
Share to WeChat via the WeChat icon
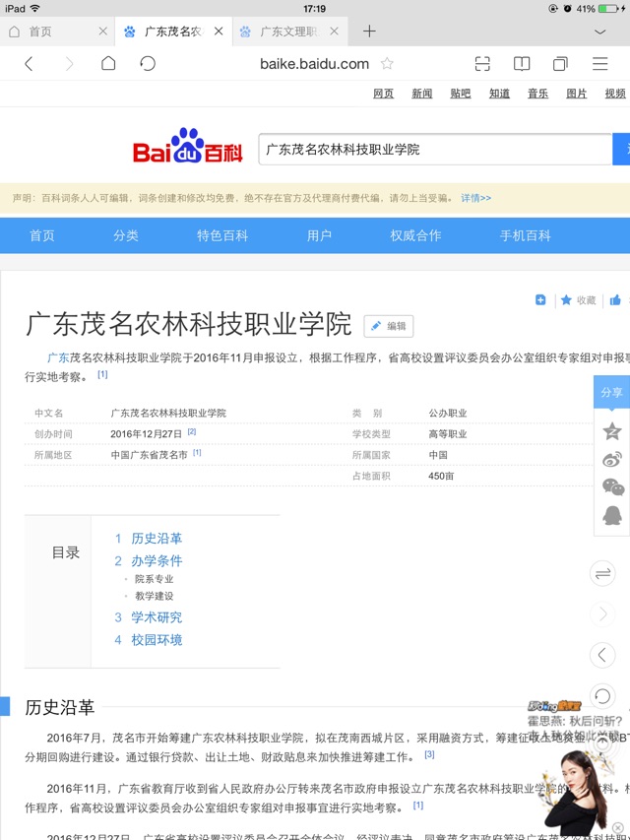coord(613,487)
